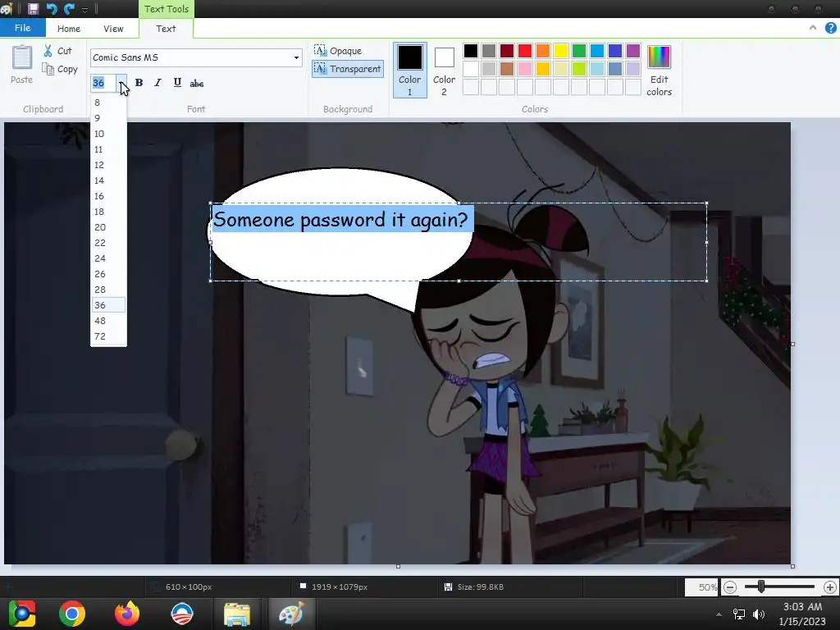This screenshot has height=630, width=840.
Task: Open Firefox from the taskbar
Action: coord(127,614)
